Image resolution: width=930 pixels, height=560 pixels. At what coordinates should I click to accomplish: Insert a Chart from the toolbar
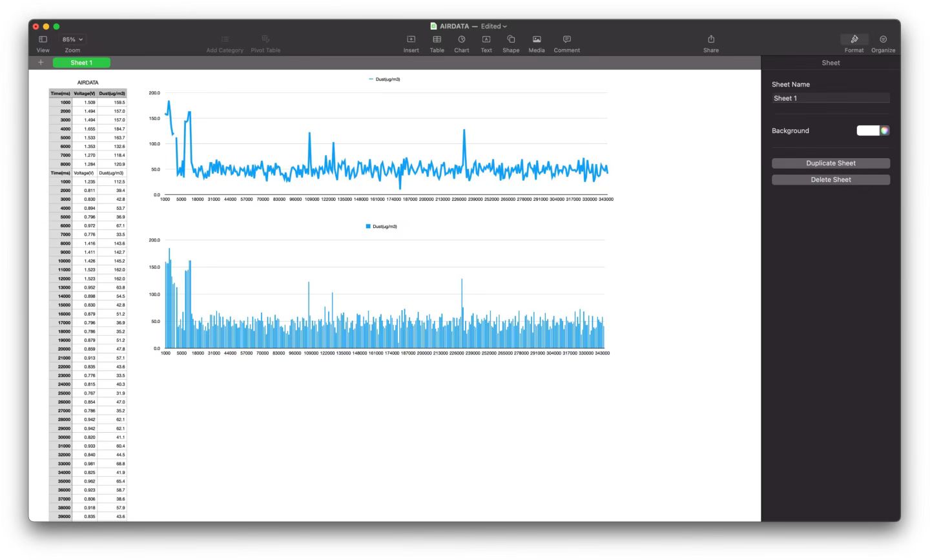pyautogui.click(x=462, y=39)
